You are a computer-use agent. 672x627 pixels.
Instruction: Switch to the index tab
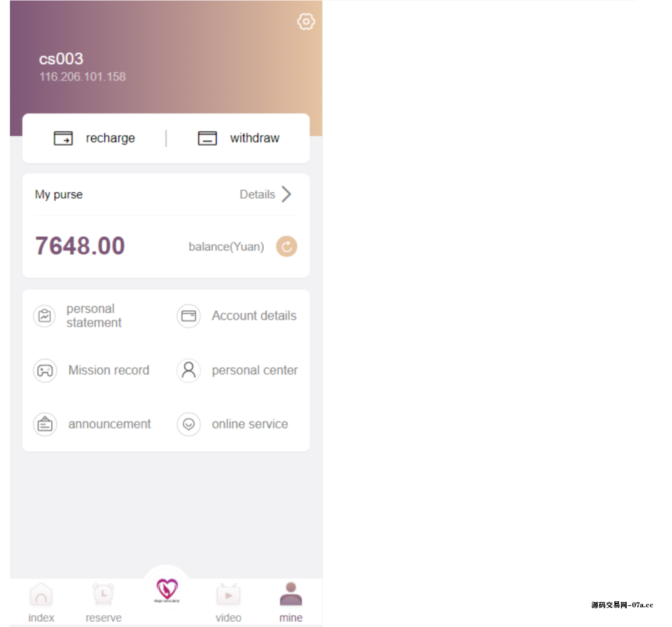[x=41, y=603]
